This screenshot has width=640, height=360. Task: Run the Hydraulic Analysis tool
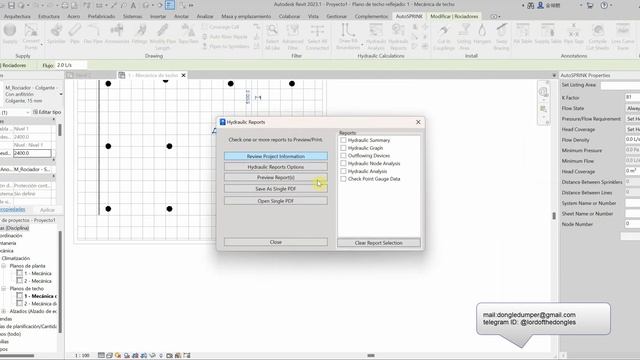pos(376,37)
